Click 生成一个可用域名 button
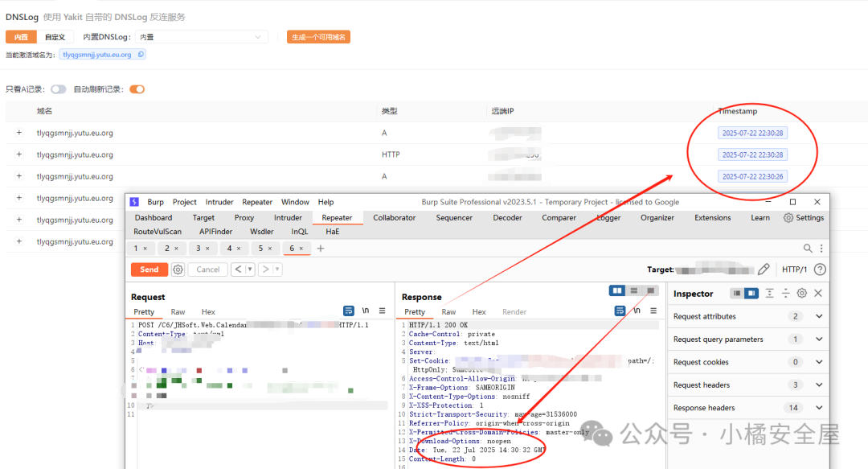Viewport: 868px width, 469px height. coord(318,37)
